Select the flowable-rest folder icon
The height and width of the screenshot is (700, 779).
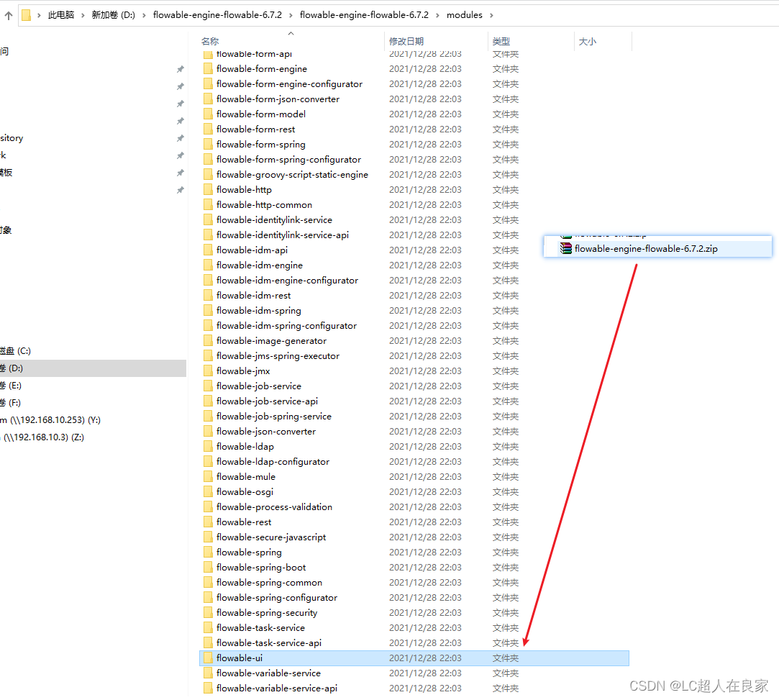tap(208, 522)
